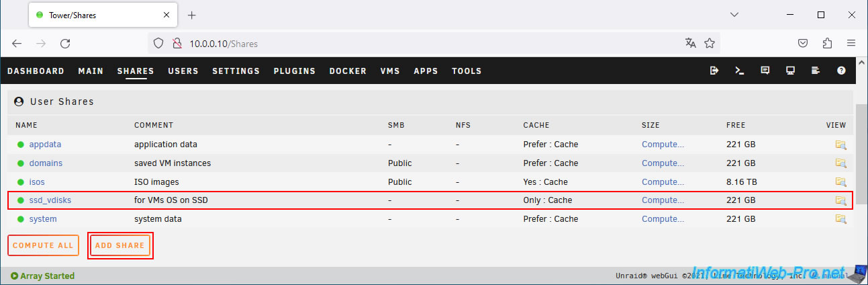Viewport: 868px width, 285px height.
Task: Open the domains share link
Action: (x=46, y=163)
